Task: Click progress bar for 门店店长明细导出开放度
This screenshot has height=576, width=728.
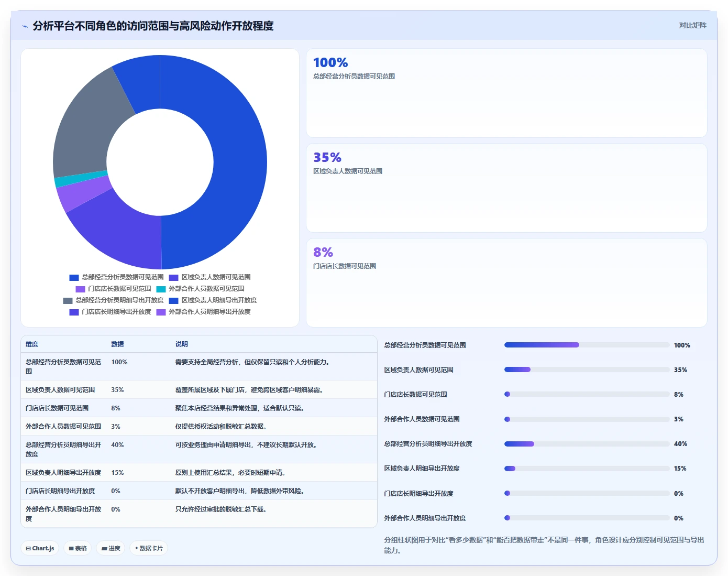Action: point(587,493)
